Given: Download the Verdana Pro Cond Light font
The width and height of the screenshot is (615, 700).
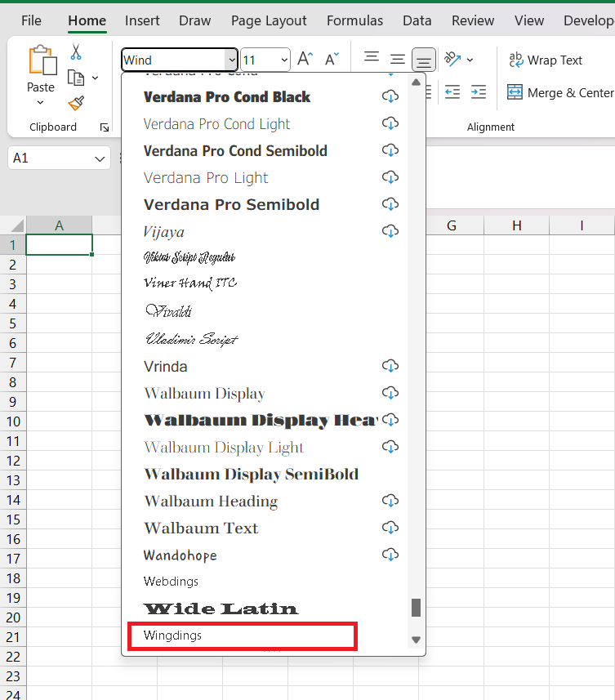Looking at the screenshot, I should point(390,123).
